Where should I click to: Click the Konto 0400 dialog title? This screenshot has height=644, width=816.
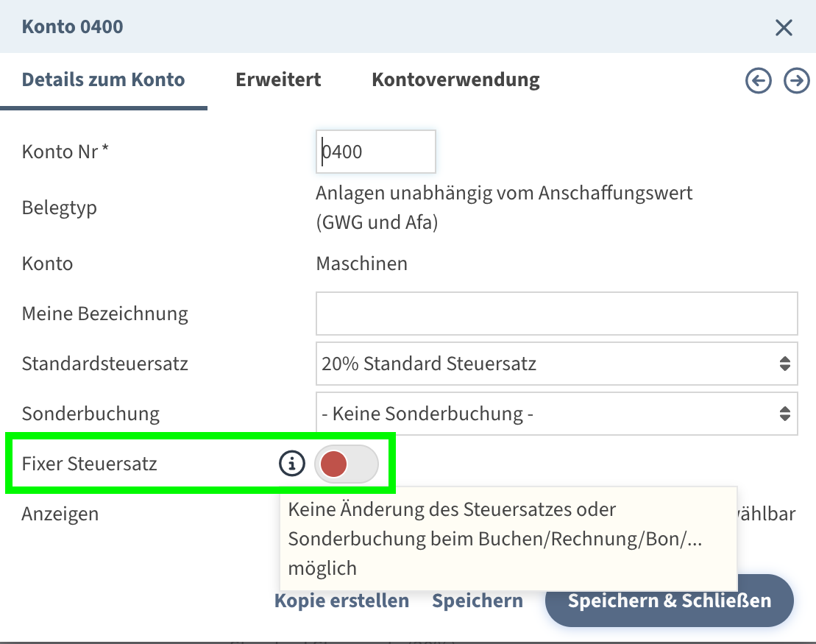[x=73, y=27]
